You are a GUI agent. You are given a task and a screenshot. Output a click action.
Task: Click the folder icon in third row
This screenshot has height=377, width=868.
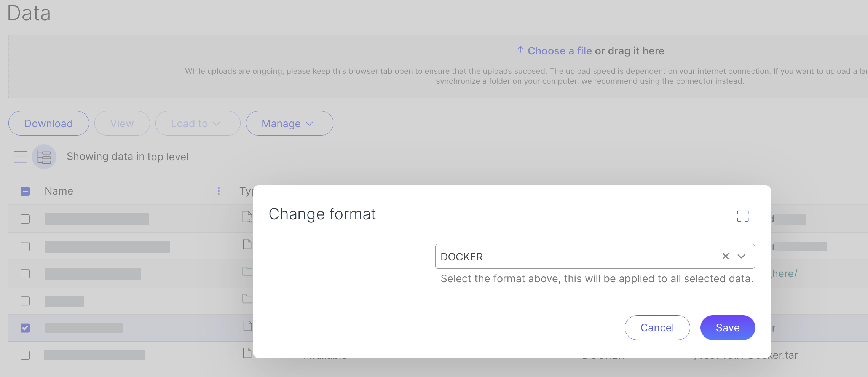click(x=247, y=272)
